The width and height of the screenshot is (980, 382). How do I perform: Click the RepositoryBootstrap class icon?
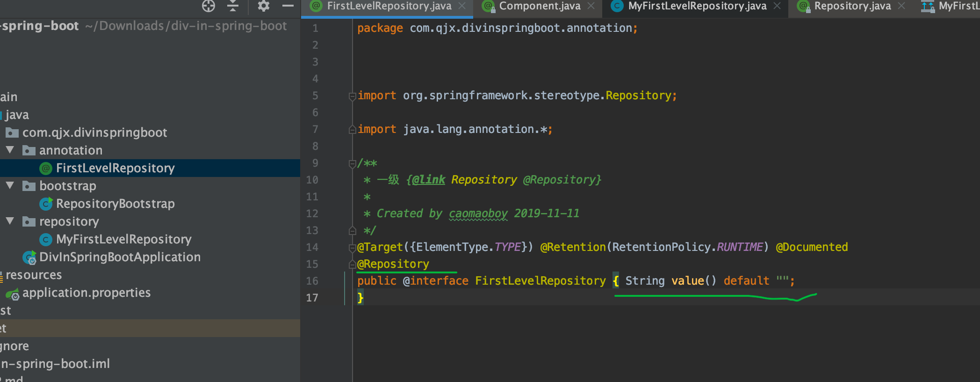pos(46,204)
